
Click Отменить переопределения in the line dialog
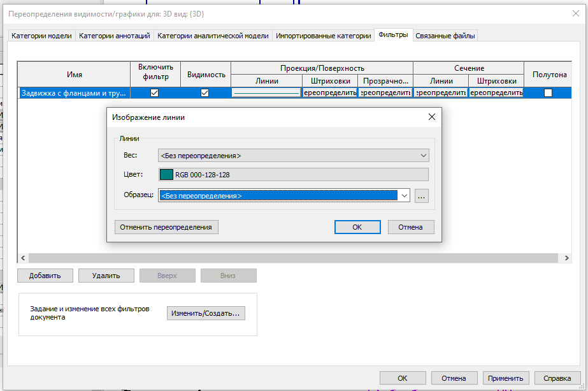tap(166, 226)
